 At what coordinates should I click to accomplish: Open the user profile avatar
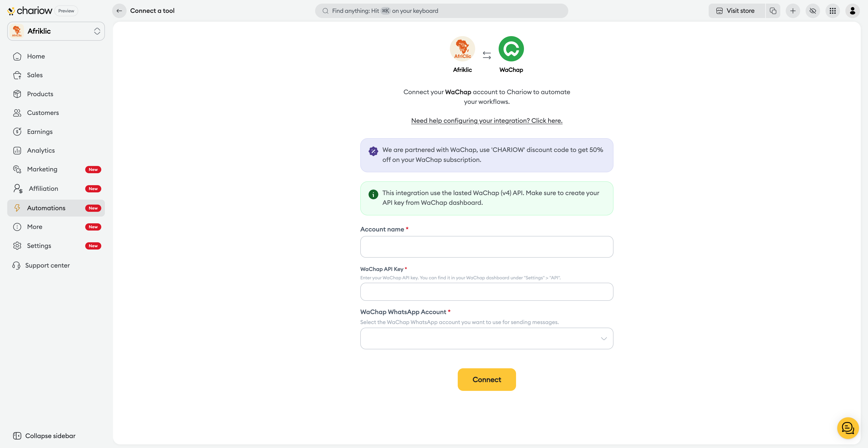click(852, 11)
